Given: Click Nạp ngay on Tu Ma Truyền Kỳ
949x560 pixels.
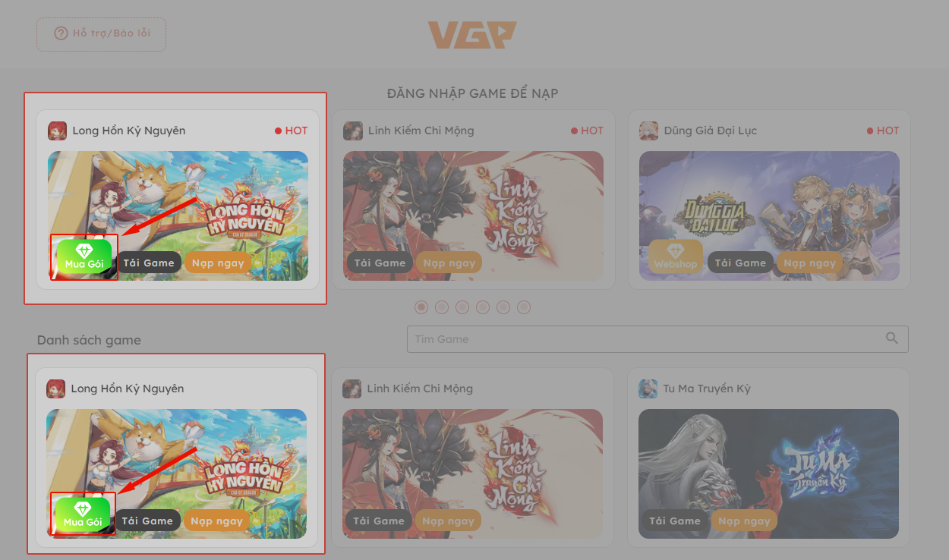Looking at the screenshot, I should tap(744, 521).
